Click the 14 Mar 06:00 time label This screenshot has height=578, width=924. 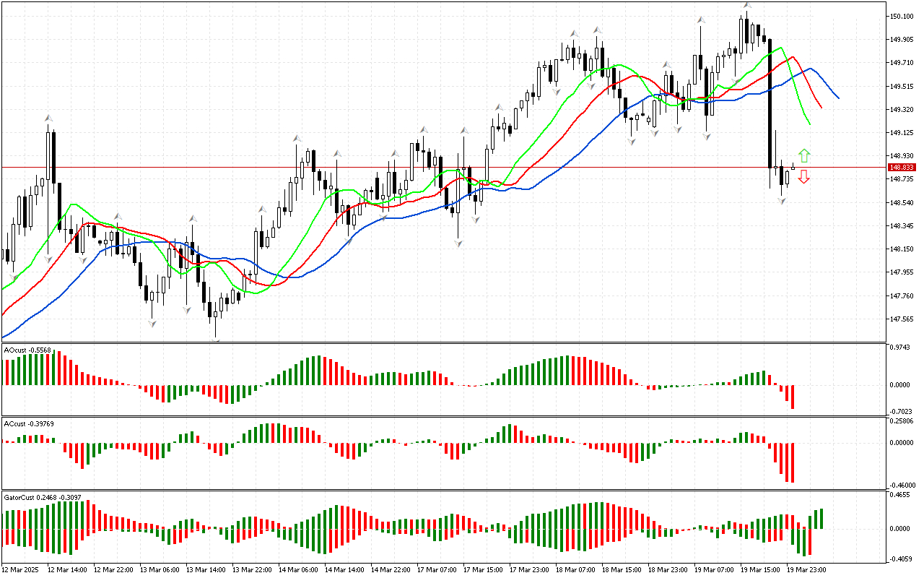tap(298, 570)
